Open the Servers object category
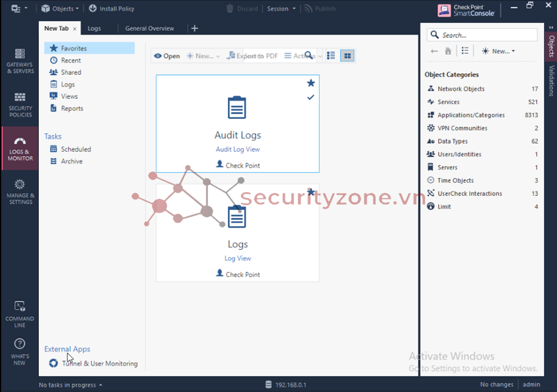 pos(482,167)
